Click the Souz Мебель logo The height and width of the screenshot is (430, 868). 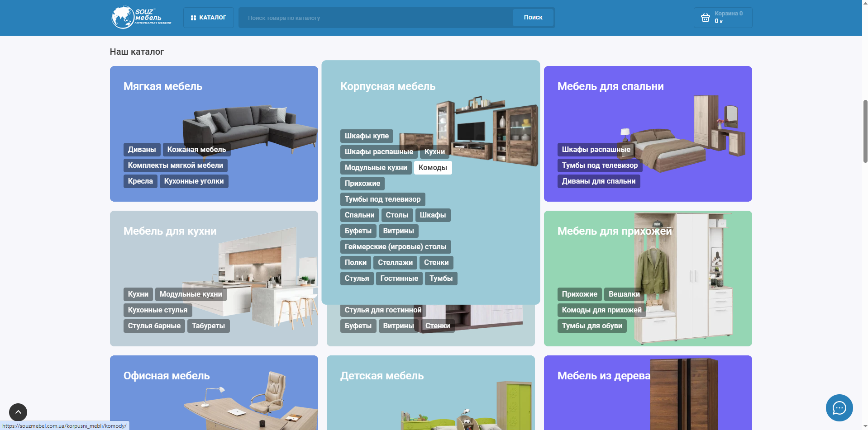142,18
